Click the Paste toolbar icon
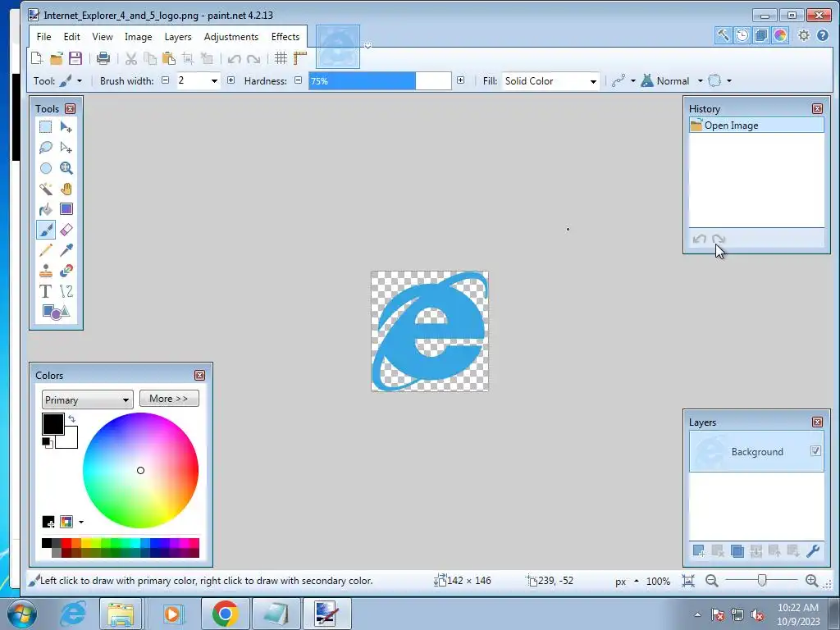This screenshot has width=840, height=630. (168, 58)
